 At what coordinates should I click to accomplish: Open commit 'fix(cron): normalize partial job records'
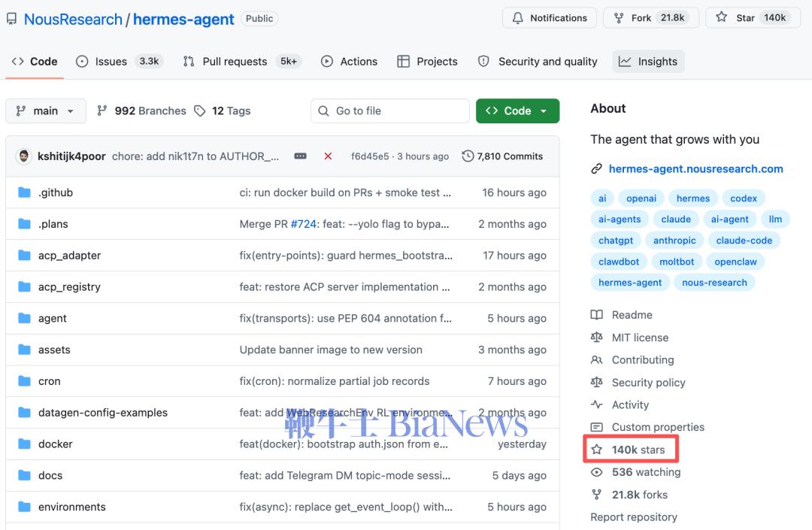pyautogui.click(x=335, y=381)
